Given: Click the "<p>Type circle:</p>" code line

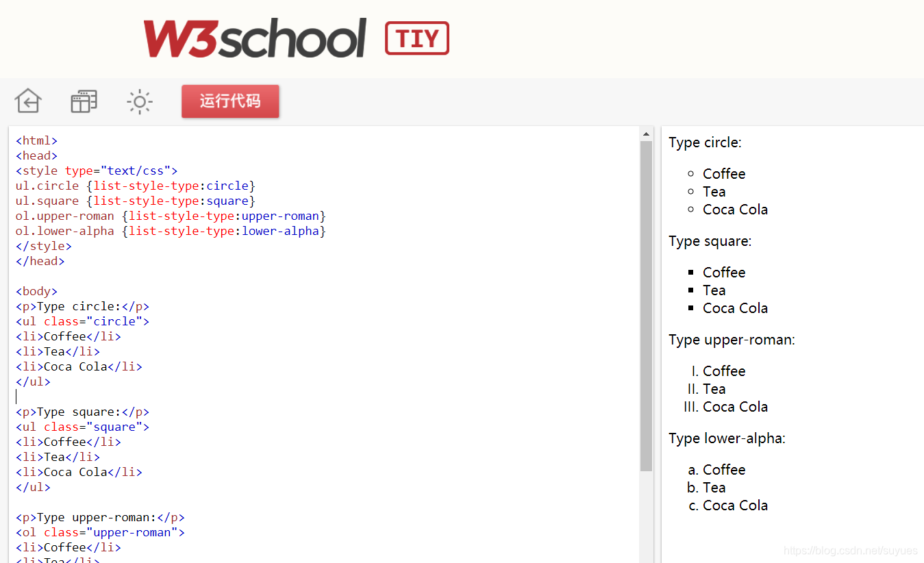Looking at the screenshot, I should [x=83, y=306].
